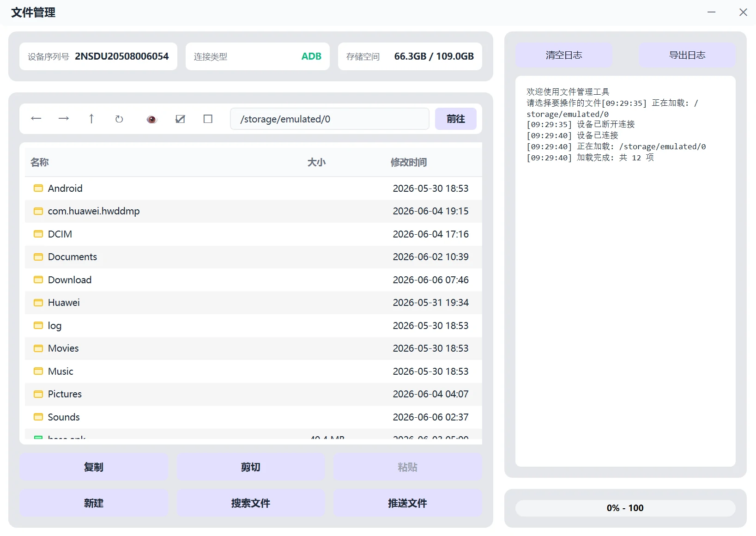Click the ADB connection type value
Viewport: 756px width, 536px height.
coord(311,56)
